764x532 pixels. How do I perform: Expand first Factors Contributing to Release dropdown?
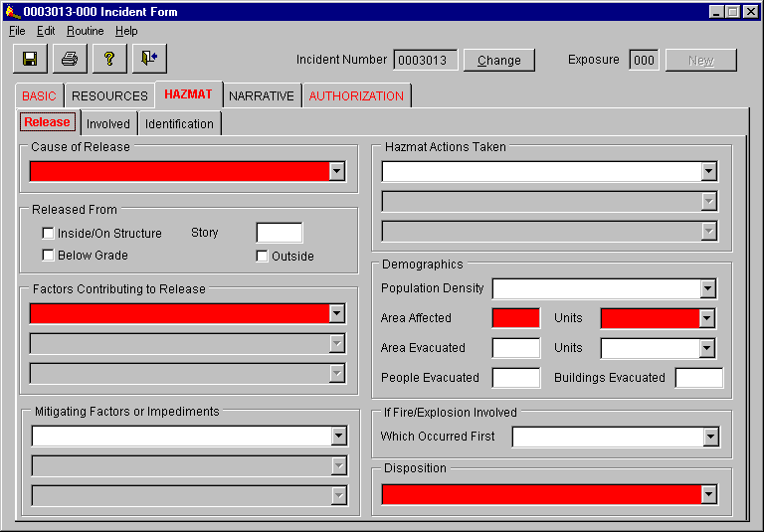336,314
